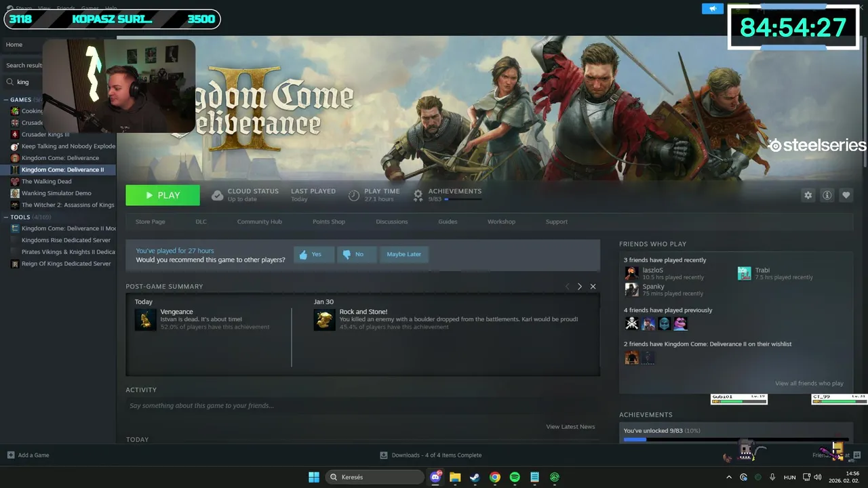The width and height of the screenshot is (868, 488).
Task: Select Wanking Simulator Demo in library
Action: coord(56,193)
